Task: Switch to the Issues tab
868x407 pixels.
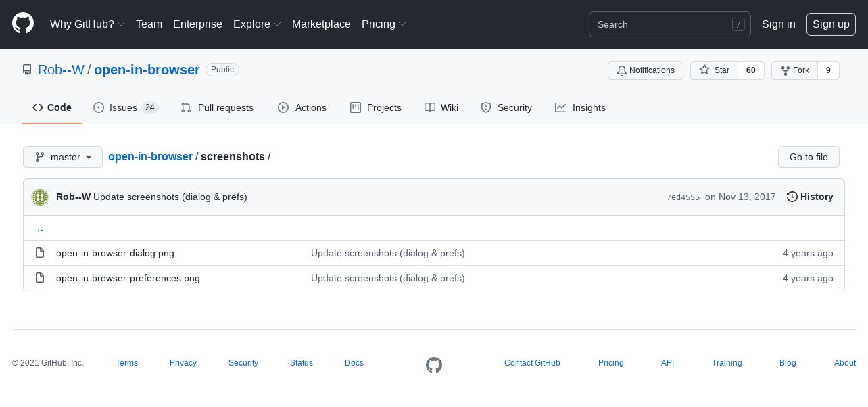Action: [x=126, y=107]
